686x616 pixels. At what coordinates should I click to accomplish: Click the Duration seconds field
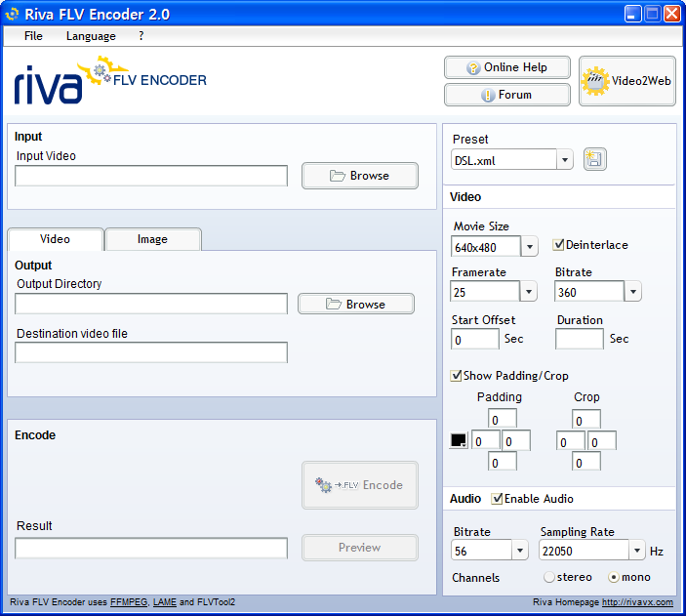(x=580, y=340)
